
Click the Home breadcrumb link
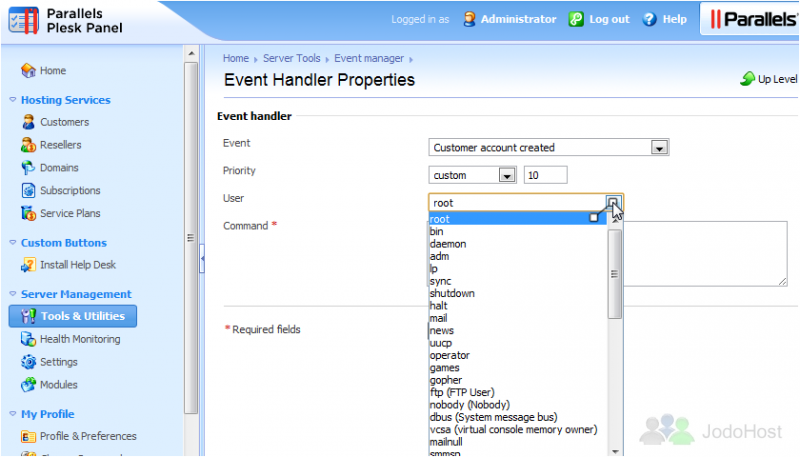click(236, 58)
